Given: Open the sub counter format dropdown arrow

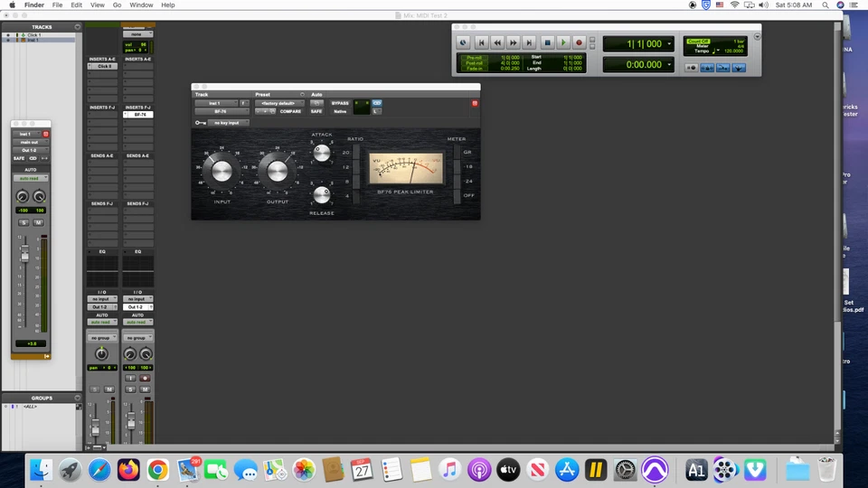Looking at the screenshot, I should pyautogui.click(x=669, y=65).
